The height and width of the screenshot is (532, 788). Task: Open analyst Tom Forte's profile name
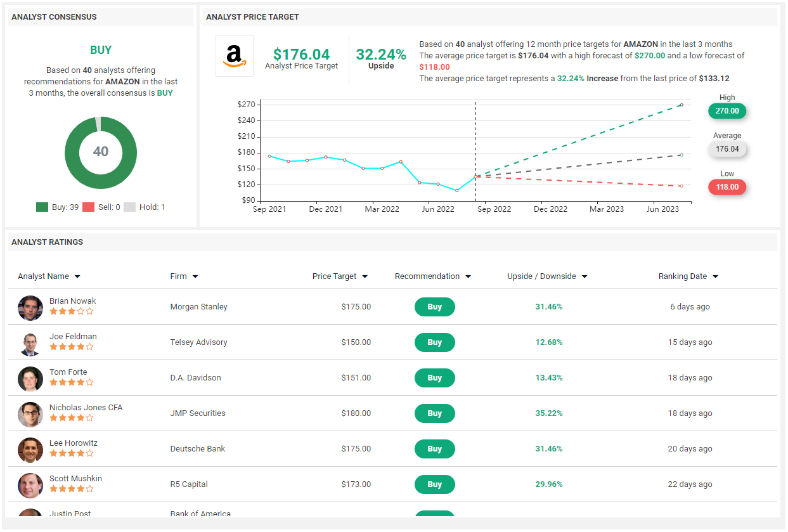point(68,372)
